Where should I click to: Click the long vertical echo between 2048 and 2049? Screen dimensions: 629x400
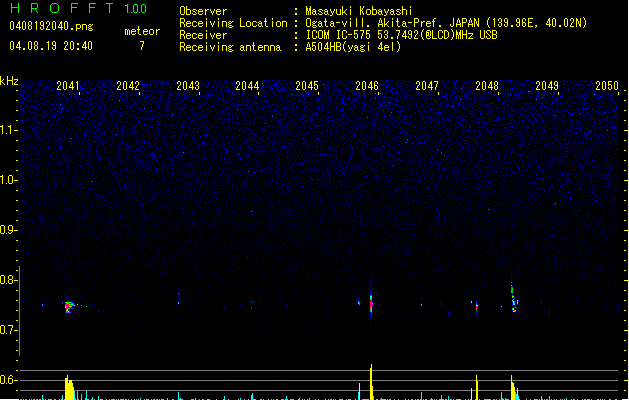(x=513, y=298)
